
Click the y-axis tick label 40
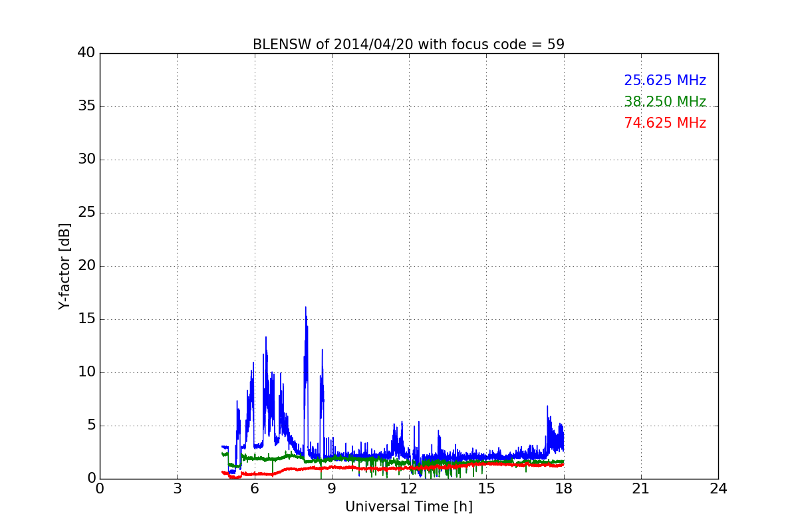point(86,53)
